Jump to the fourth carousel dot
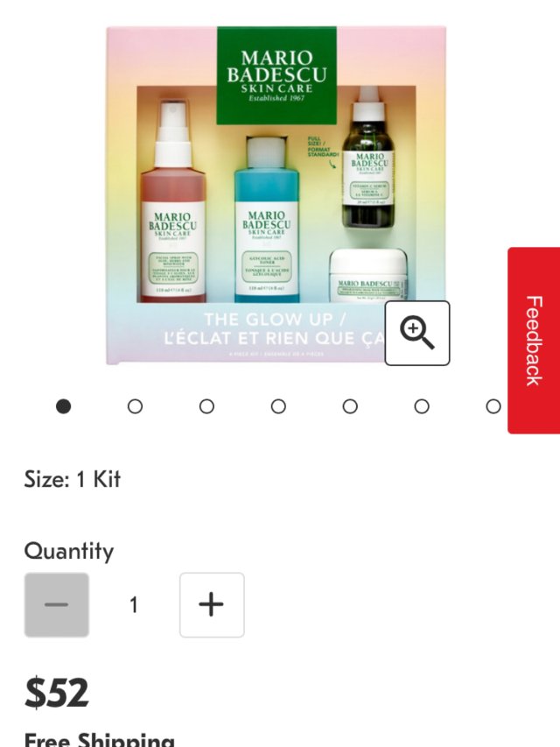This screenshot has width=560, height=747. [x=278, y=406]
